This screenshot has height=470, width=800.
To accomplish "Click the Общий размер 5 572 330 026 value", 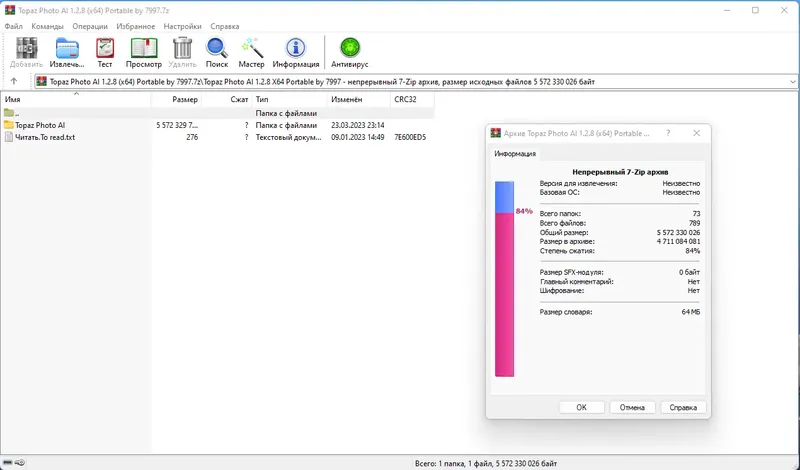I will click(x=678, y=232).
